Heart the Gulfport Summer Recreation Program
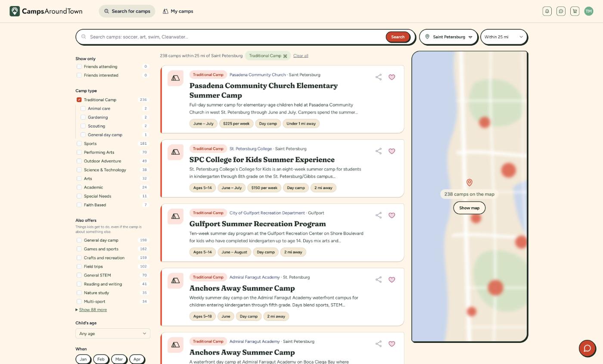Viewport: 603px width, 364px height. tap(392, 215)
